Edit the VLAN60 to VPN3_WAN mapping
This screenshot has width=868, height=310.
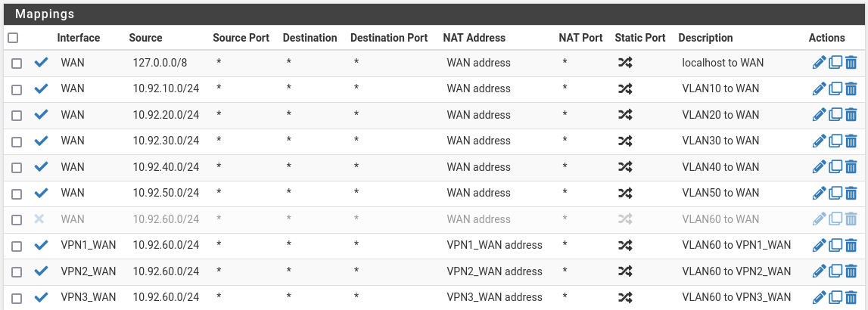coord(819,297)
